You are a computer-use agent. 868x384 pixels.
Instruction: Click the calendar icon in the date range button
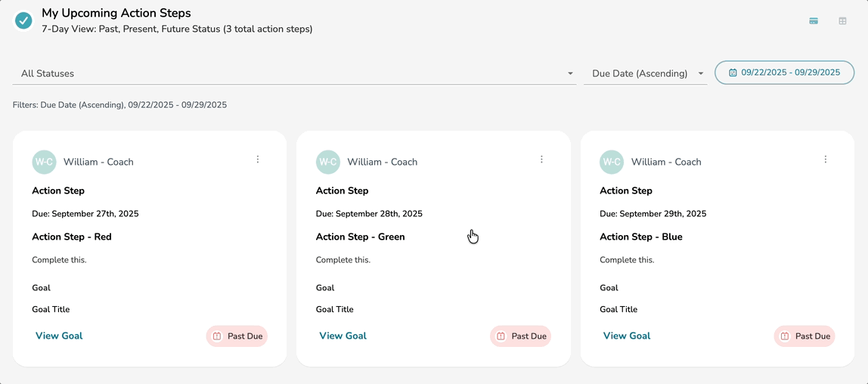tap(733, 73)
